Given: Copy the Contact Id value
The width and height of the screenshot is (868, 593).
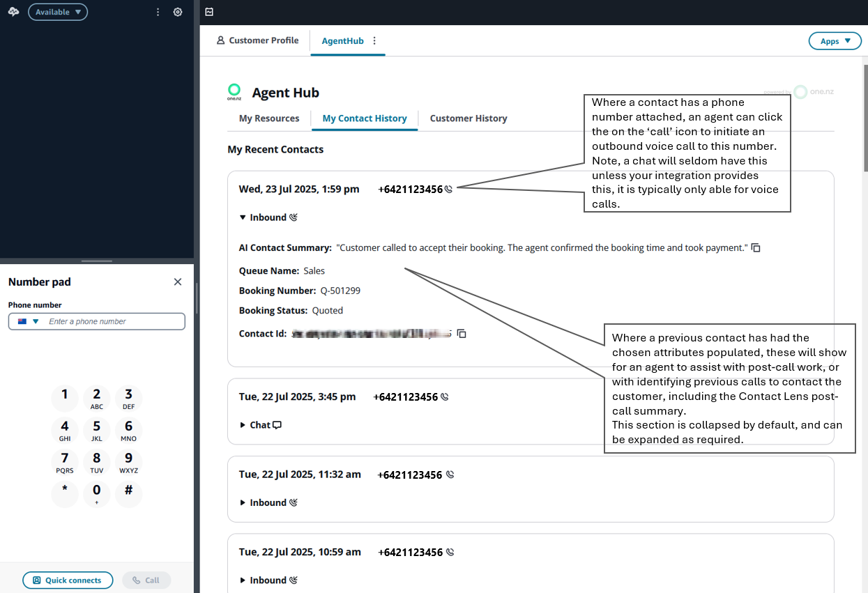Looking at the screenshot, I should pyautogui.click(x=461, y=334).
